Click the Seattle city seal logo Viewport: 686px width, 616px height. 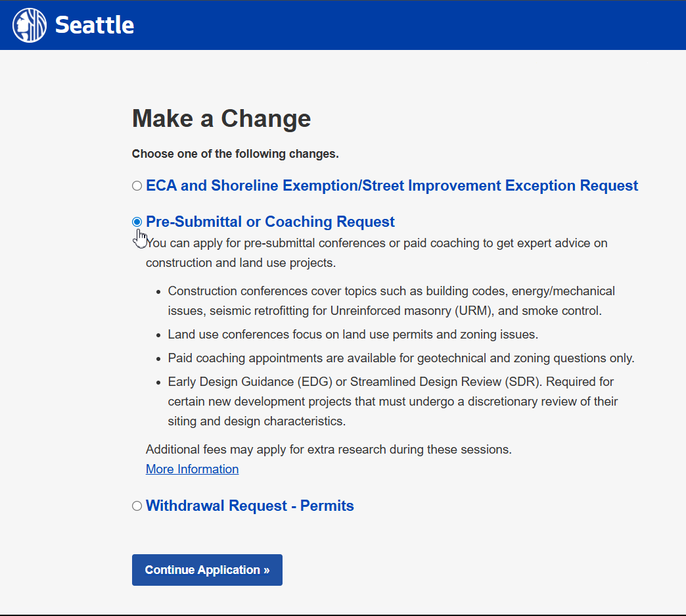30,26
